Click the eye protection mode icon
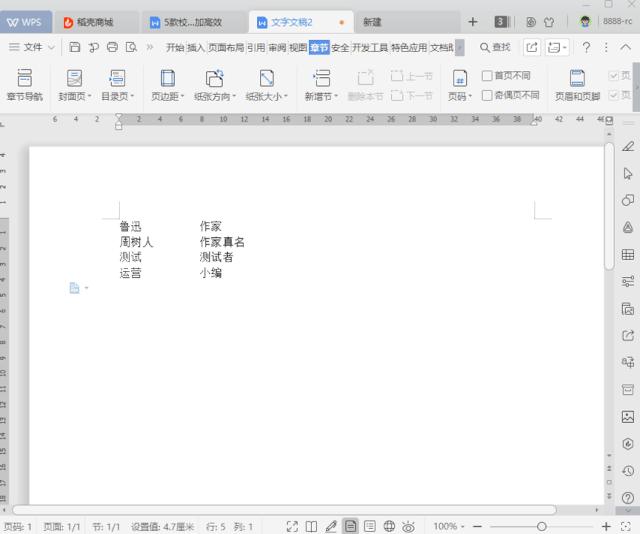This screenshot has width=640, height=534. [408, 526]
